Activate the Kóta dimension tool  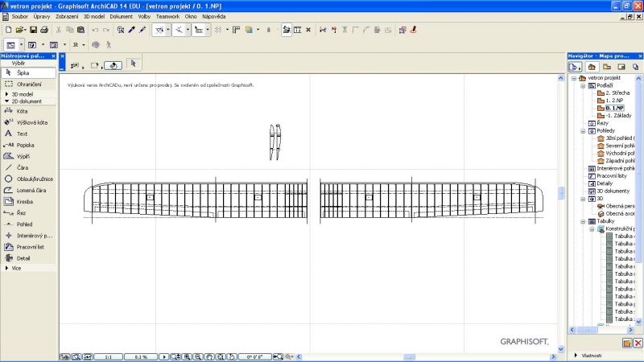click(x=23, y=111)
